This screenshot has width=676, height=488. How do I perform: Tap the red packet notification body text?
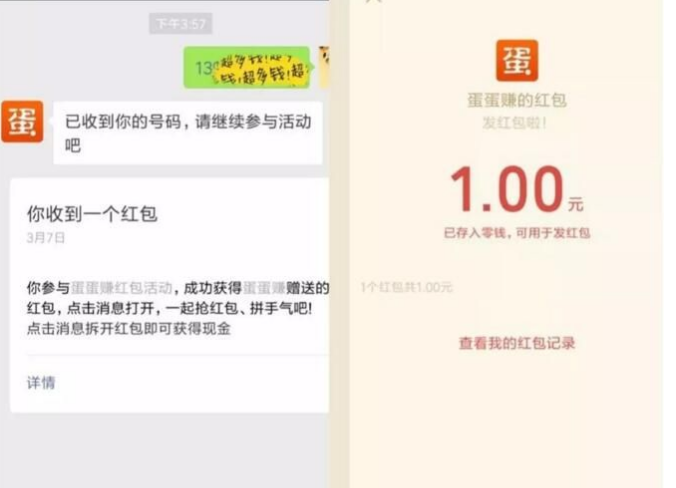178,308
